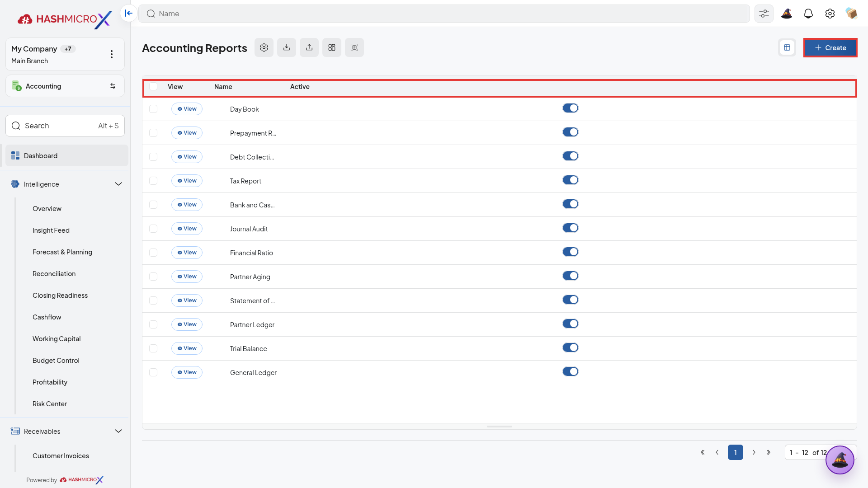Screen dimensions: 868x488
Task: Select page 1 pagination button
Action: [736, 452]
